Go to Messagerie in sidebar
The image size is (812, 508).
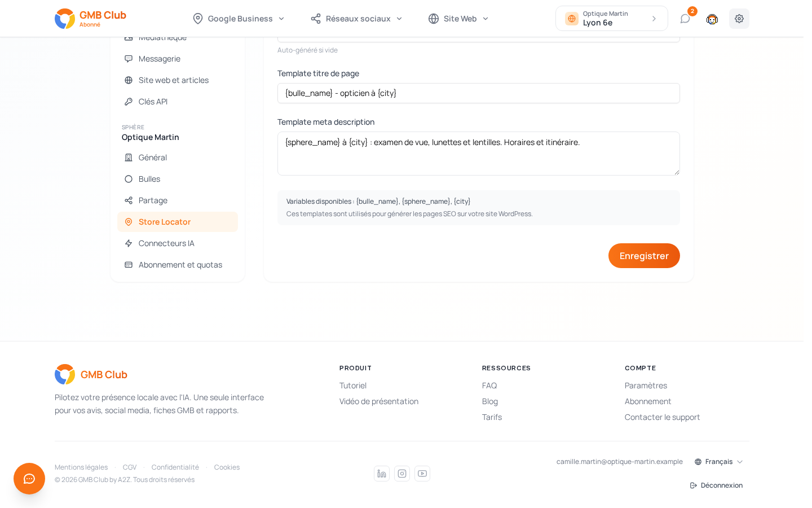pyautogui.click(x=178, y=59)
